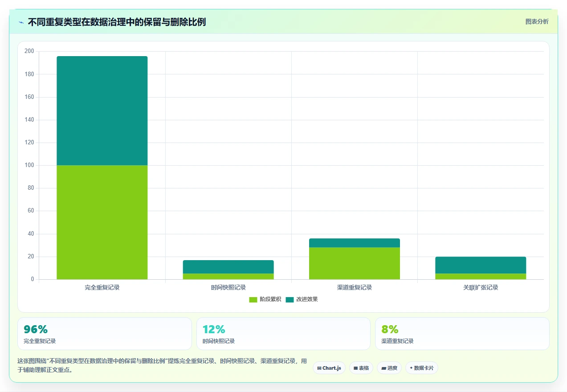The image size is (567, 392).
Task: Click the 12% 时间快照记录 stat card
Action: tap(283, 334)
